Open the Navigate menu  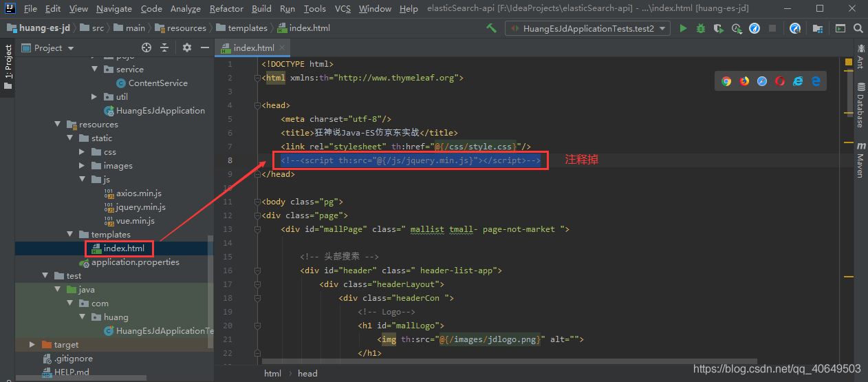click(114, 8)
